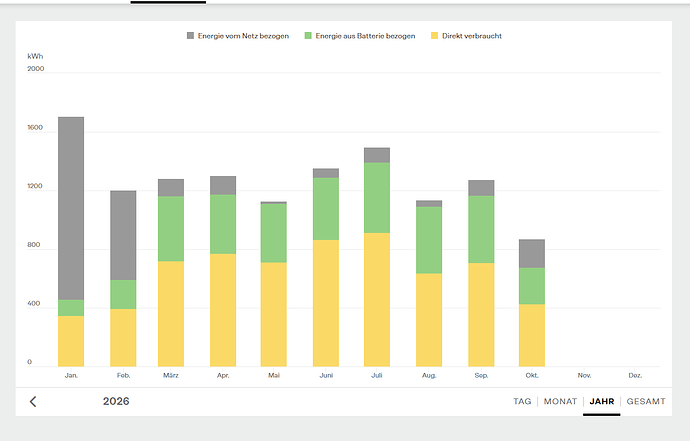Click the 800 y-axis value

click(x=33, y=245)
